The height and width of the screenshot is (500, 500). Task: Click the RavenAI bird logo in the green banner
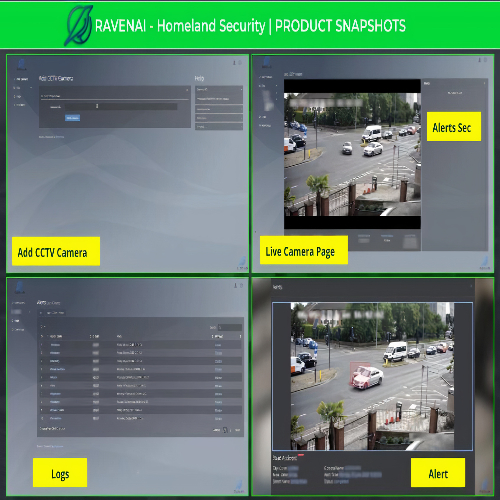pos(79,25)
